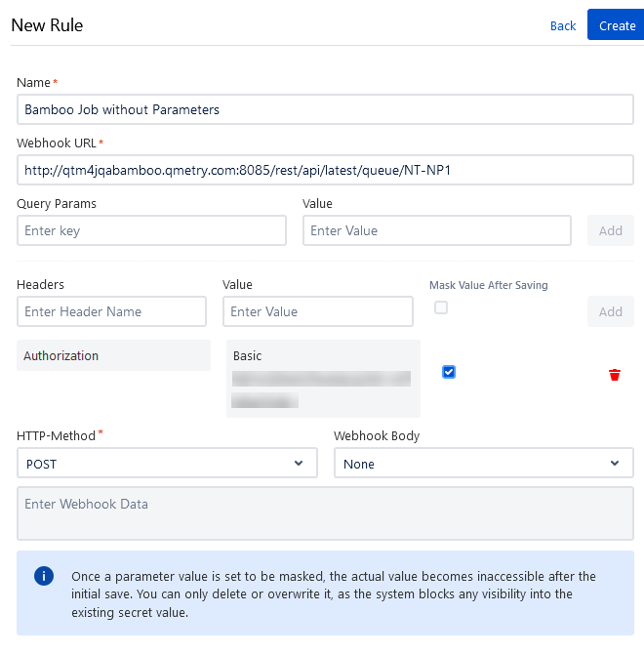644x654 pixels.
Task: Click the blue info icon in notice
Action: click(x=44, y=576)
